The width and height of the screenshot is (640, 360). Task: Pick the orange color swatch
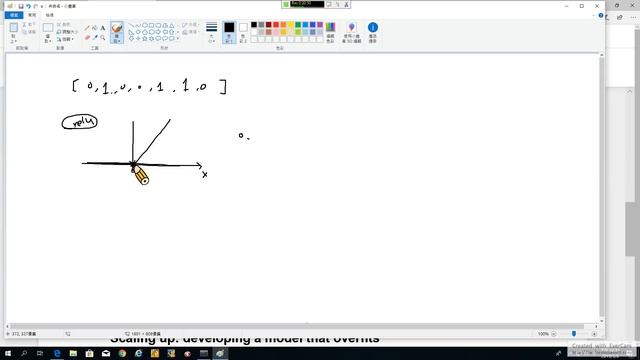point(283,25)
